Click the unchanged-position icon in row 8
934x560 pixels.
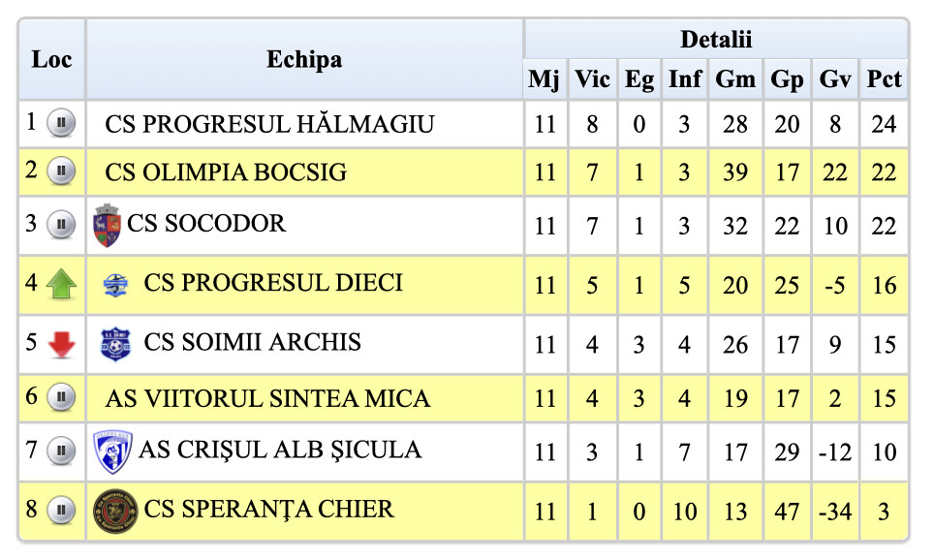[x=61, y=510]
